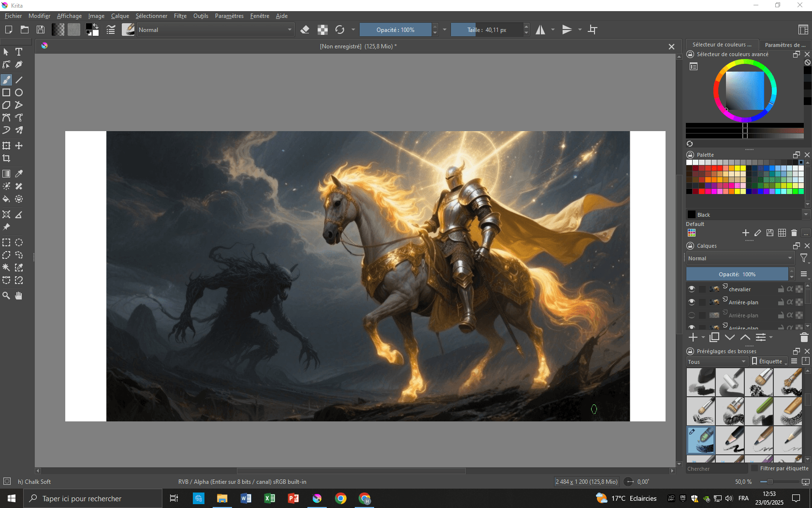
Task: Move layer up in stack
Action: click(745, 337)
